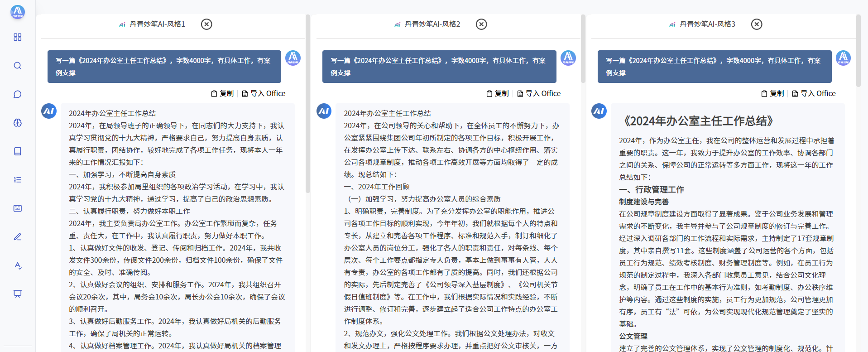Image resolution: width=868 pixels, height=352 pixels.
Task: Click the 公文管理 subheading
Action: tap(633, 336)
